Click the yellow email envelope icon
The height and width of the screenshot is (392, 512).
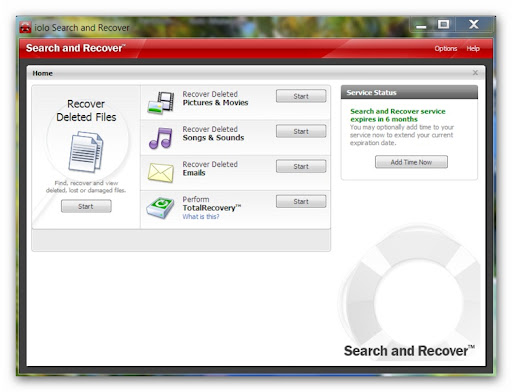[x=161, y=173]
